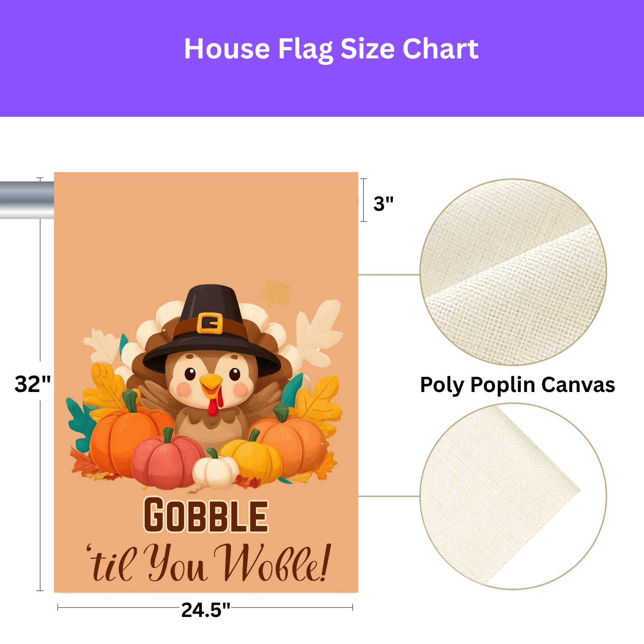This screenshot has height=644, width=644.
Task: Click the House Flag Size Chart title
Action: pyautogui.click(x=331, y=49)
